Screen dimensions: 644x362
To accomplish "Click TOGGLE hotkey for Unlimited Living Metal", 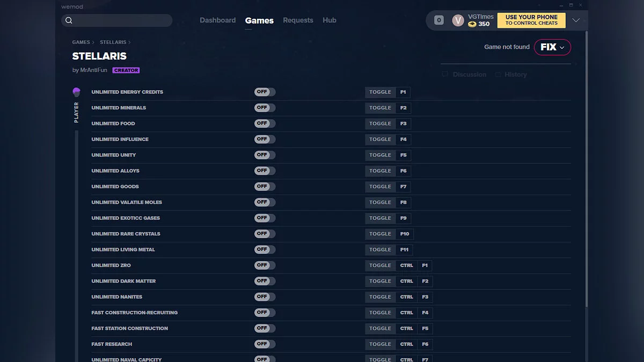I will (x=380, y=249).
